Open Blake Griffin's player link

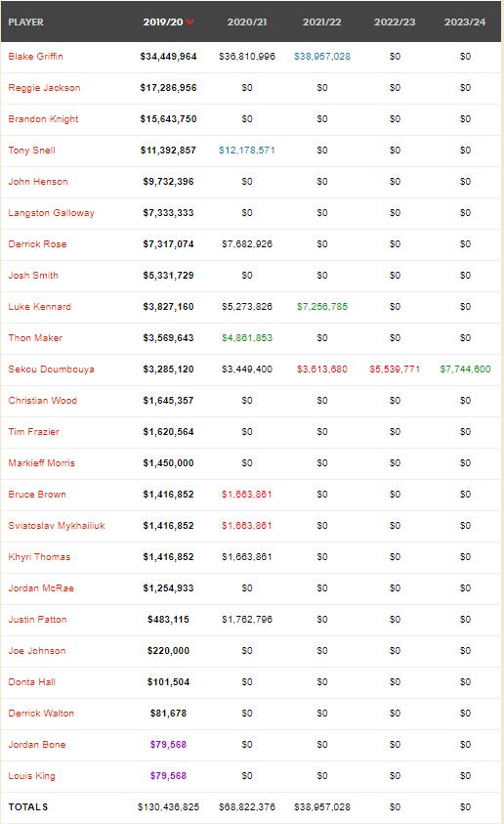pyautogui.click(x=36, y=57)
